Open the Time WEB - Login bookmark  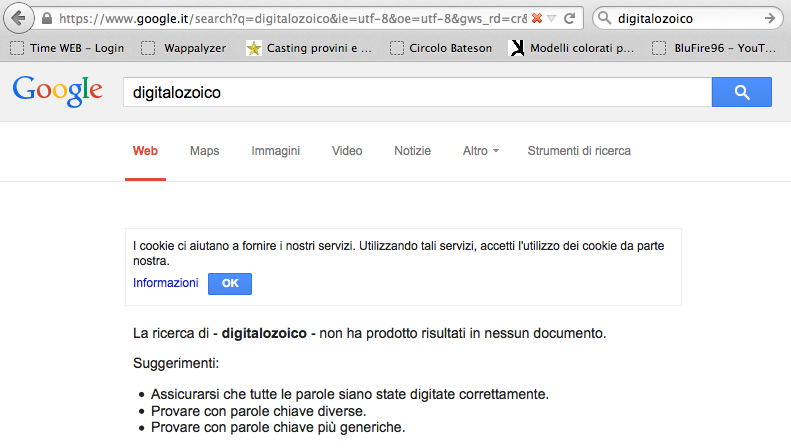tap(67, 48)
